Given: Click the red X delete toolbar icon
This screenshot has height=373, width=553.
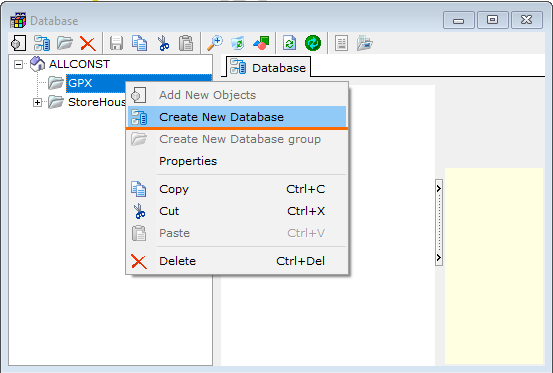Looking at the screenshot, I should pyautogui.click(x=88, y=44).
